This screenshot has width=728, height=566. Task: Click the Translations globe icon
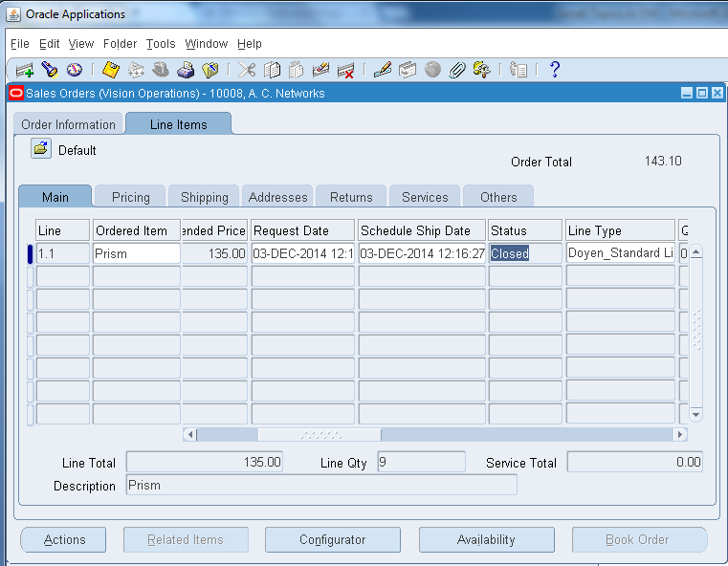(x=432, y=70)
